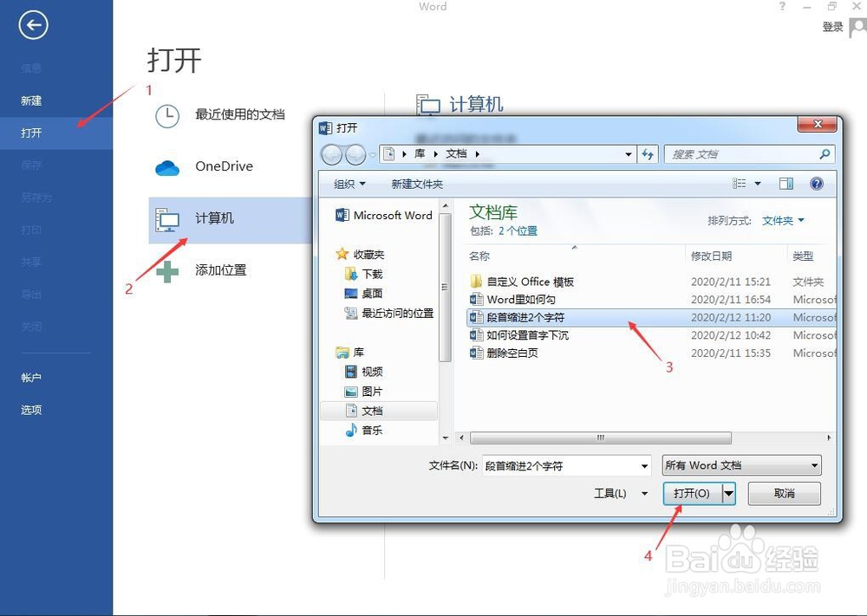Open the 音乐 (Music) library icon

pyautogui.click(x=354, y=428)
